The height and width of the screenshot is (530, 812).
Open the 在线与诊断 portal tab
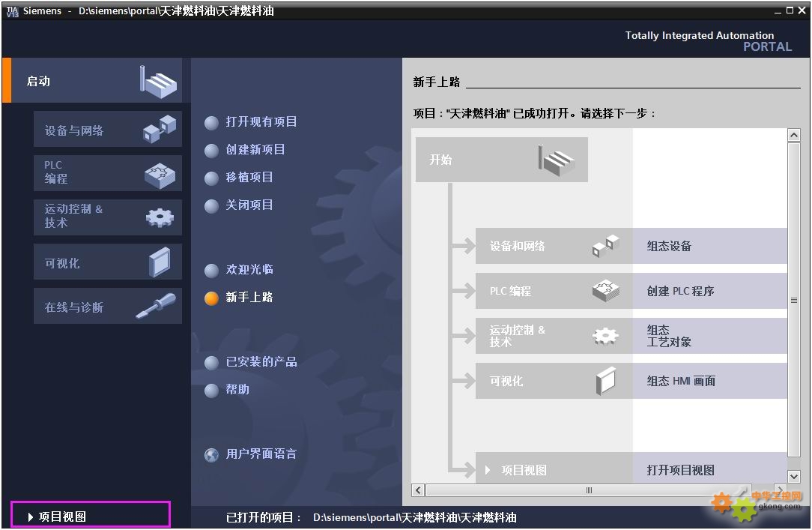pos(108,306)
